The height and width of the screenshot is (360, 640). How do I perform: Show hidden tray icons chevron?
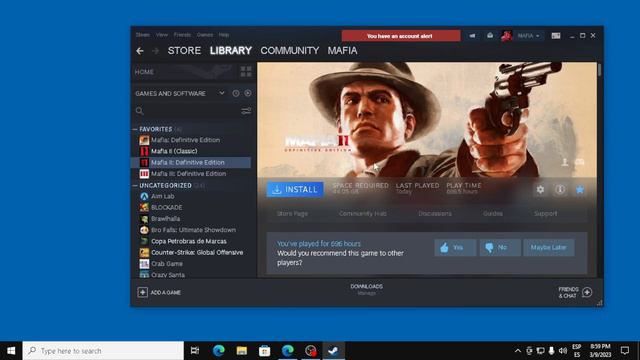518,351
